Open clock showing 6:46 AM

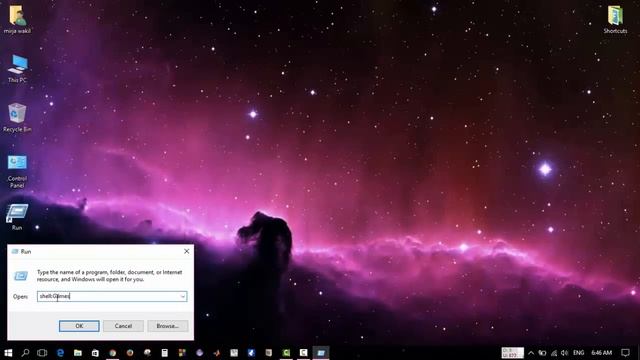[602, 353]
